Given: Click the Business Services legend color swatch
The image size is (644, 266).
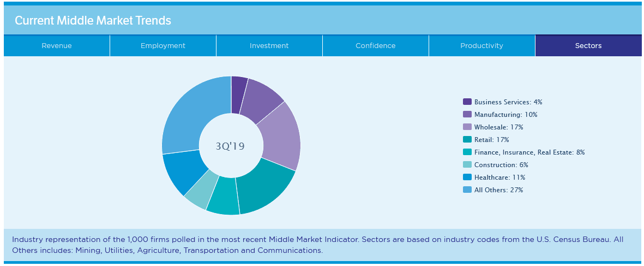Looking at the screenshot, I should click(x=467, y=102).
